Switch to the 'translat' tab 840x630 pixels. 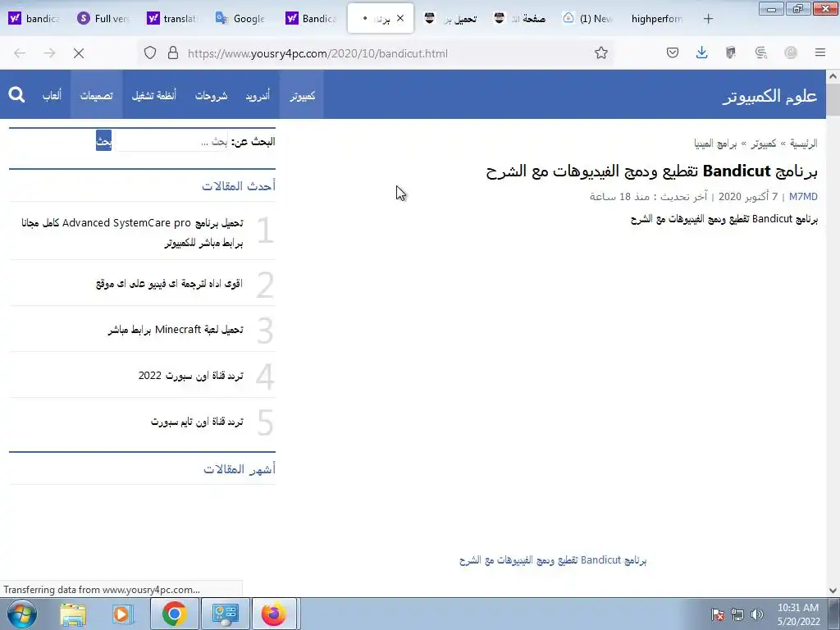coord(172,19)
